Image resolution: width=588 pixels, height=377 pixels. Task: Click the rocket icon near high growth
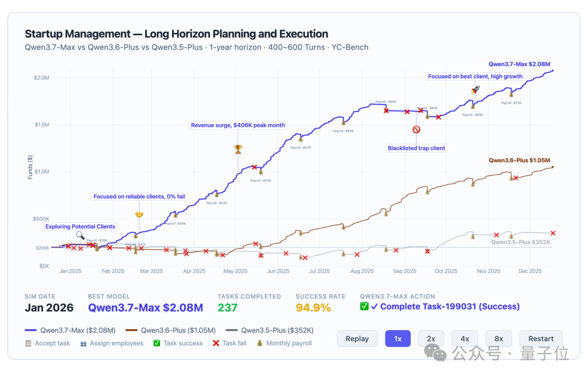click(x=475, y=90)
